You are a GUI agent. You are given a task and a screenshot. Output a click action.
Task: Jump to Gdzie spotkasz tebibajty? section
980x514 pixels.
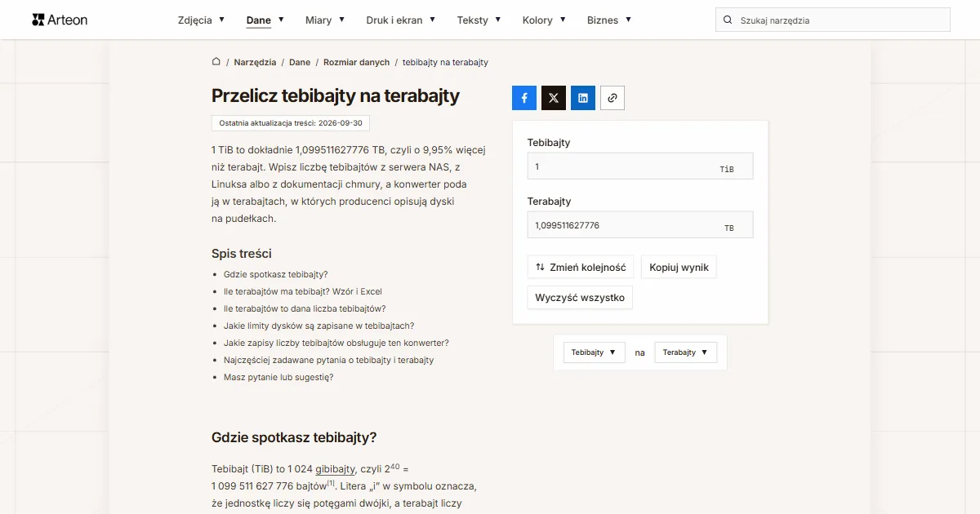276,274
